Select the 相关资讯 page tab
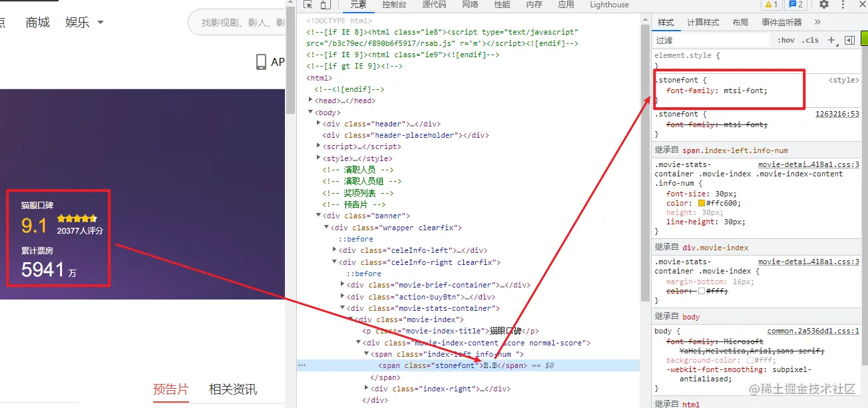This screenshot has width=868, height=408. (x=233, y=389)
